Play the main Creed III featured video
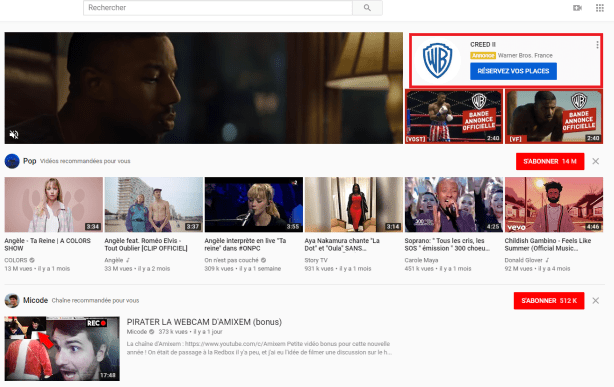 (x=204, y=88)
